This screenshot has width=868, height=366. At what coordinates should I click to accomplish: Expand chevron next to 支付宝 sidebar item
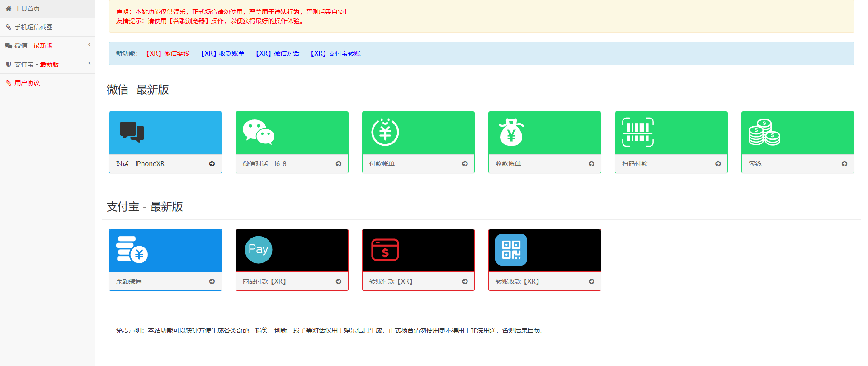click(x=90, y=63)
